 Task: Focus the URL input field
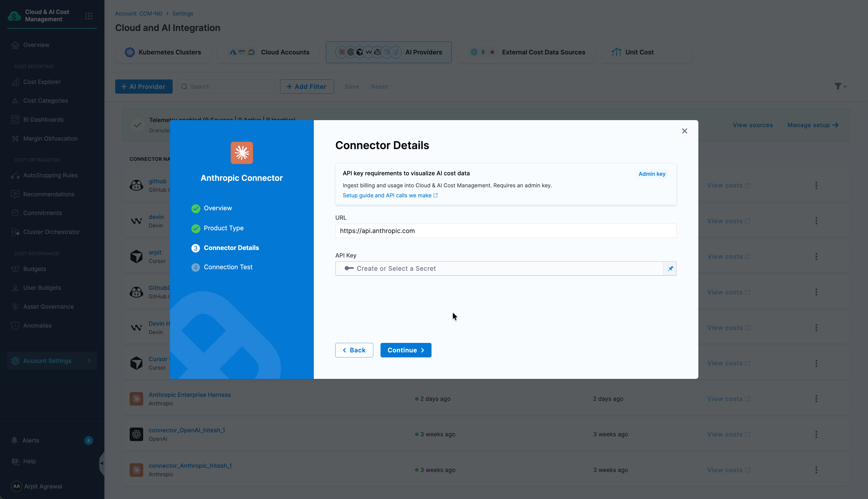coord(505,231)
